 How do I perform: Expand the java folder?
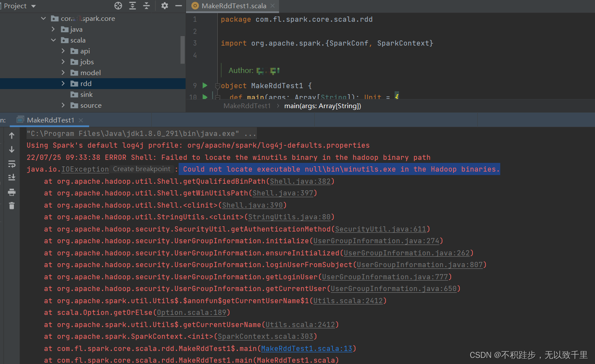53,30
